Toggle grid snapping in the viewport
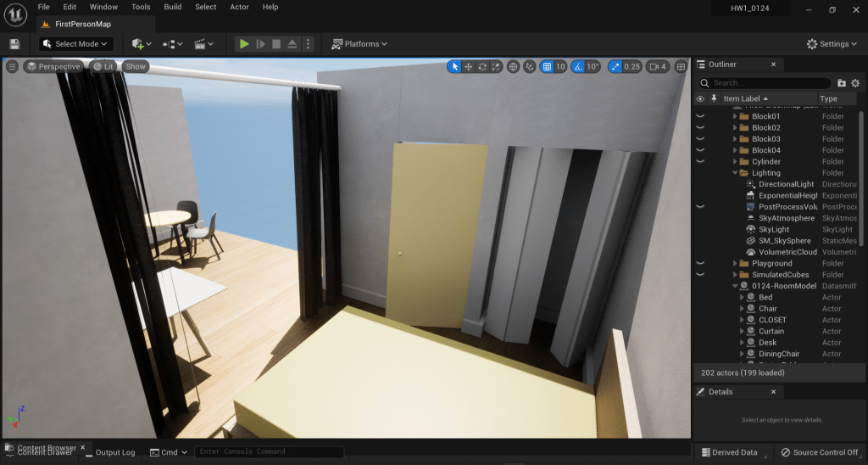This screenshot has width=868, height=465. pyautogui.click(x=548, y=66)
